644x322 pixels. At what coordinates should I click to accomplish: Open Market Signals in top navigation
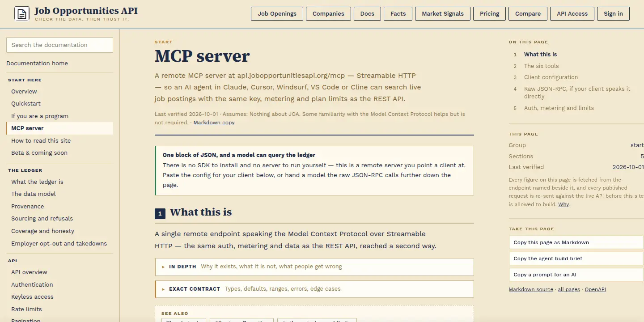pos(443,13)
